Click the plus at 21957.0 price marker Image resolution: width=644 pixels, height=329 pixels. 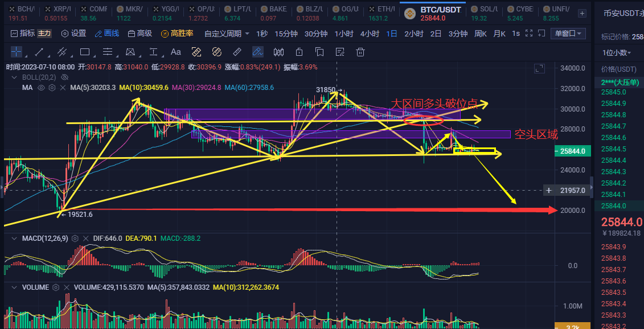[548, 190]
